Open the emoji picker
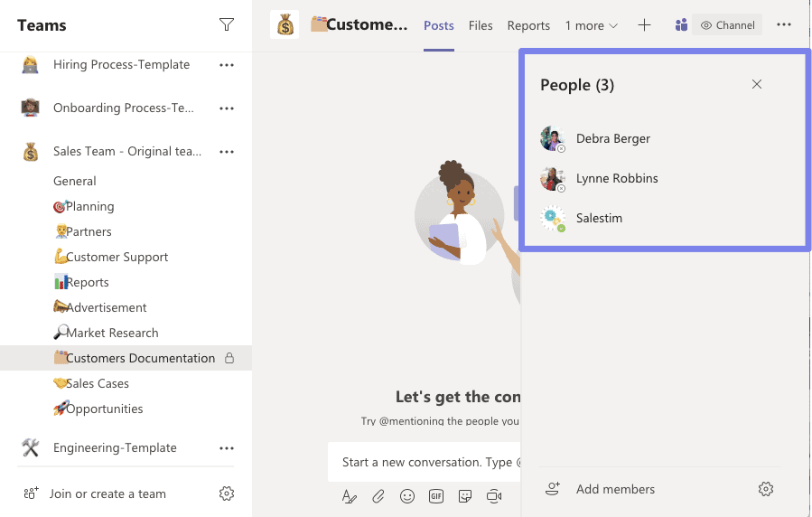This screenshot has width=812, height=517. click(407, 496)
